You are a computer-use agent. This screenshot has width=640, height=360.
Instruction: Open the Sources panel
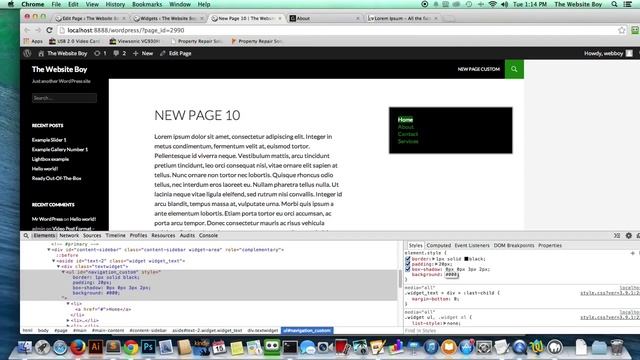point(92,236)
